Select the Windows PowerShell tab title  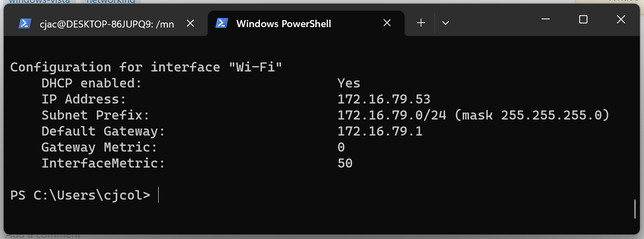pyautogui.click(x=284, y=24)
